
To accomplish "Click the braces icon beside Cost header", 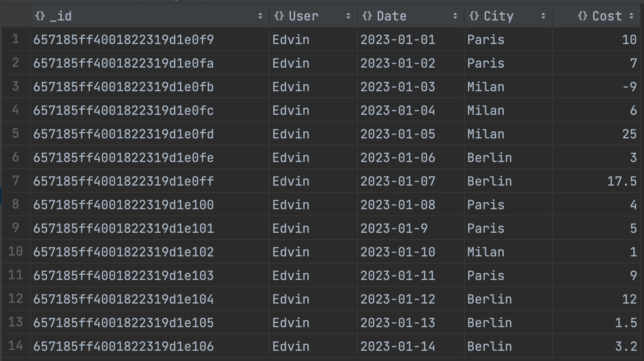I will pyautogui.click(x=583, y=16).
